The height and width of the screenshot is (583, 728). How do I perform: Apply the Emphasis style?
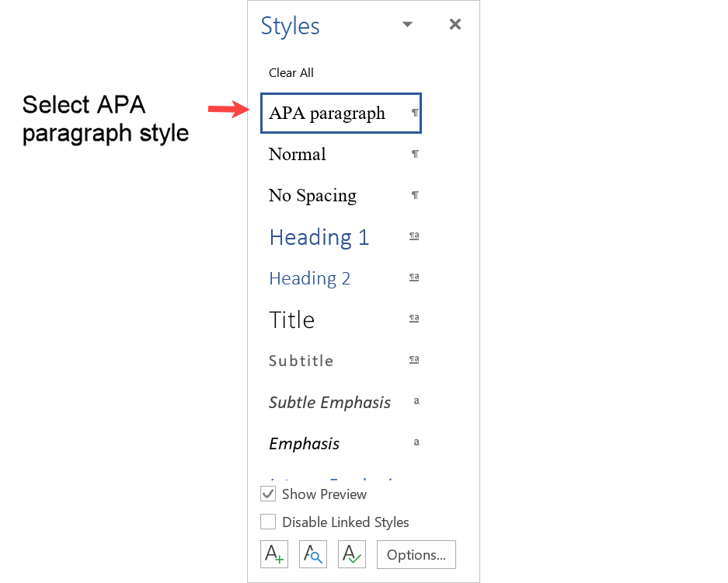pyautogui.click(x=341, y=444)
